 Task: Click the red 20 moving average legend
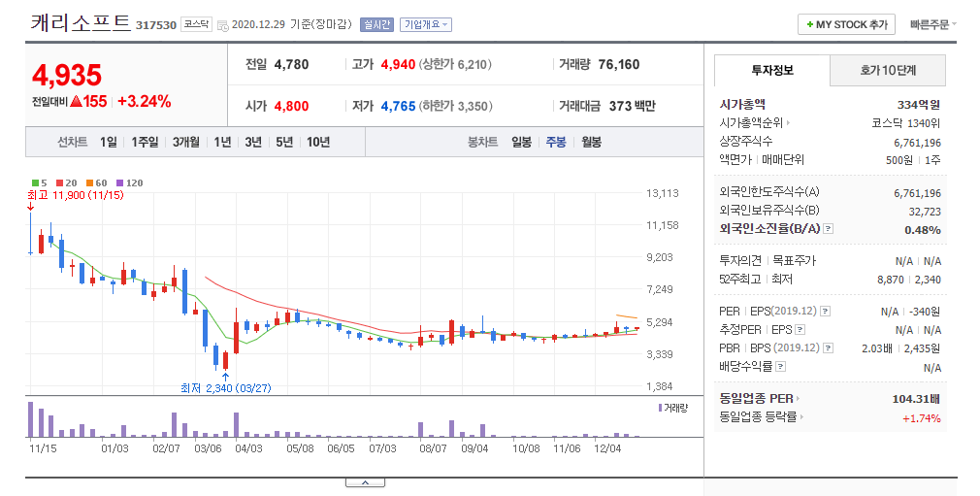click(x=66, y=183)
